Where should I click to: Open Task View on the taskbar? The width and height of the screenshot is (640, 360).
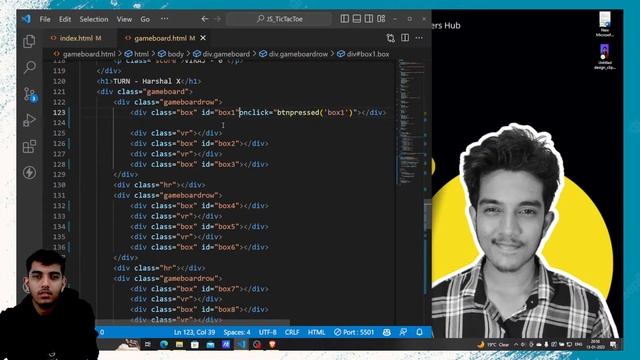148,344
